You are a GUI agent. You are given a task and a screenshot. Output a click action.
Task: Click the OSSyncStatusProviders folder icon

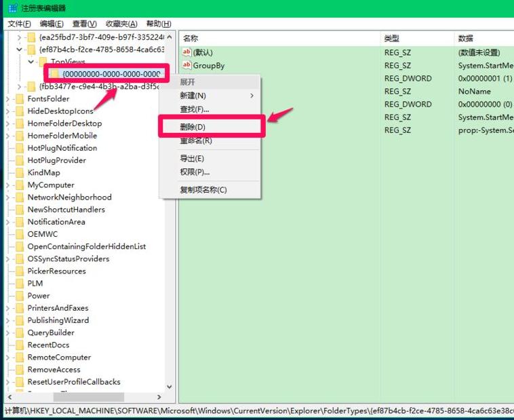click(x=20, y=259)
